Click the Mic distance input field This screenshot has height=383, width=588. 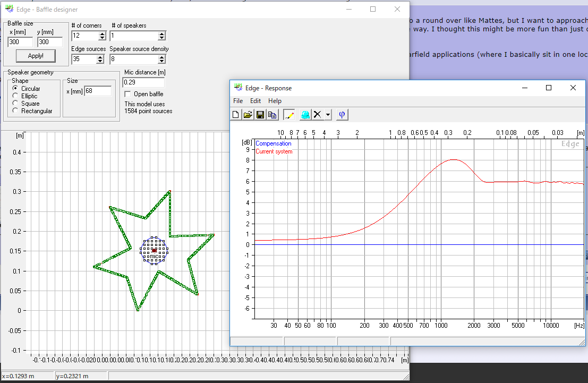point(143,82)
